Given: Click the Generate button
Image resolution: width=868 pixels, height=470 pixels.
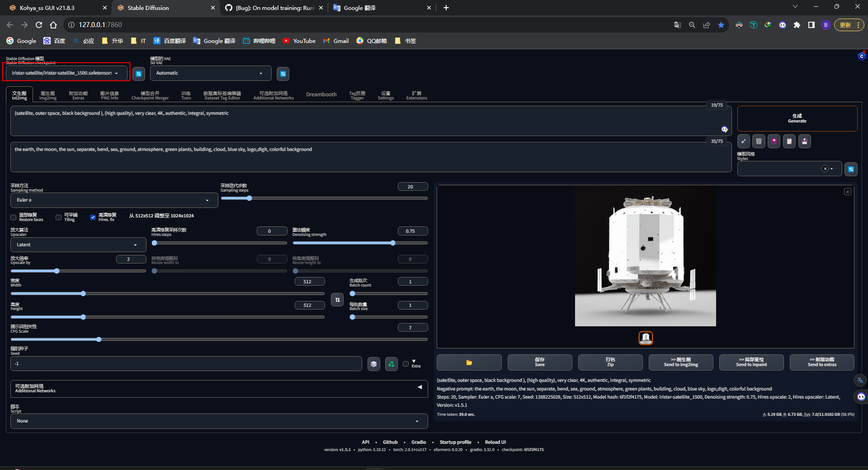Looking at the screenshot, I should pos(797,118).
